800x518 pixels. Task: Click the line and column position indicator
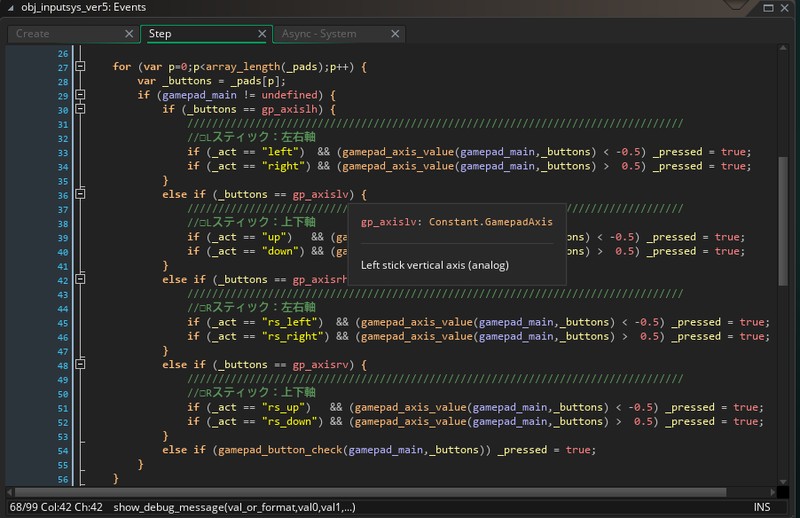pyautogui.click(x=55, y=508)
